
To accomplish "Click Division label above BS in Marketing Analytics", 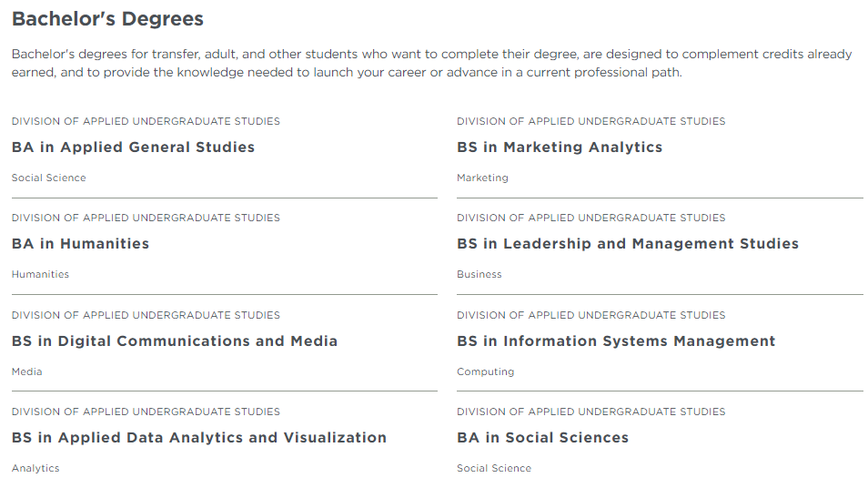I will (x=590, y=121).
